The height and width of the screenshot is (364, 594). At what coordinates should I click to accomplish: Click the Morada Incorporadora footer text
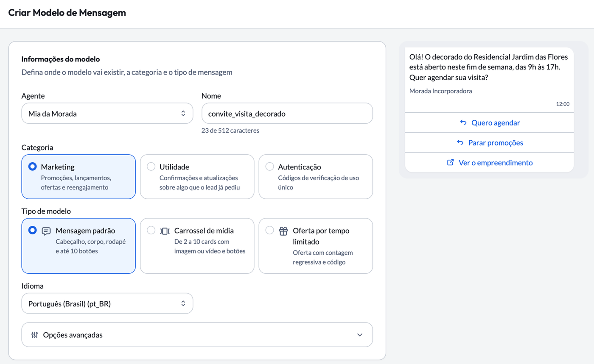point(441,91)
